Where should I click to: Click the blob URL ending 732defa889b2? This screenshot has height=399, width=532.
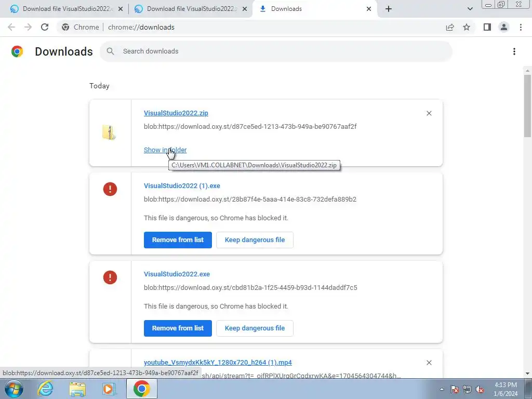250,199
